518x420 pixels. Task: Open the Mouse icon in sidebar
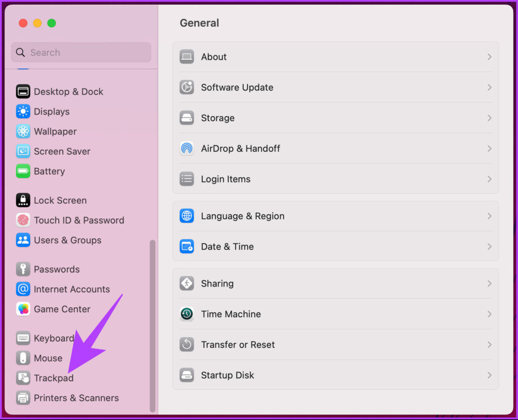(x=23, y=358)
